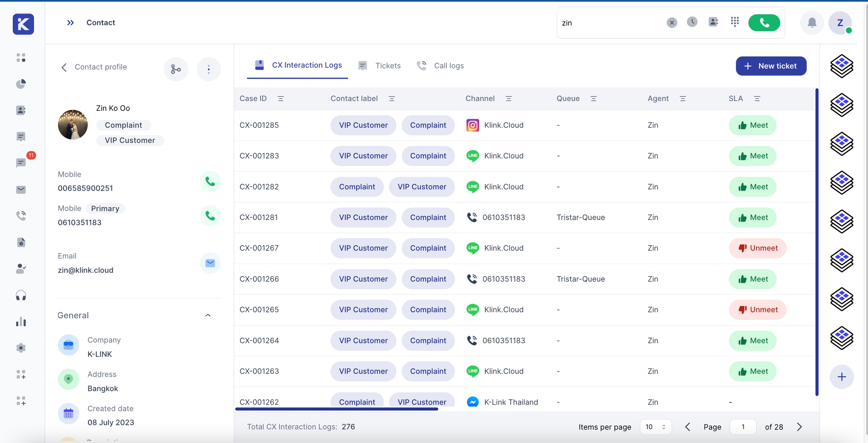Call mobile number 006585900251
Screen dimensions: 868x443
(210, 182)
